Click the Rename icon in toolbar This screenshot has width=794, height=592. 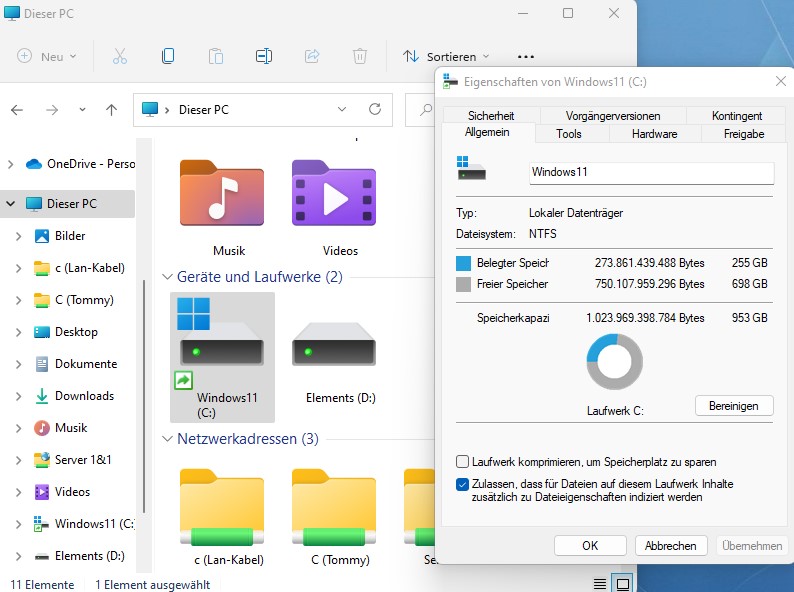coord(264,56)
